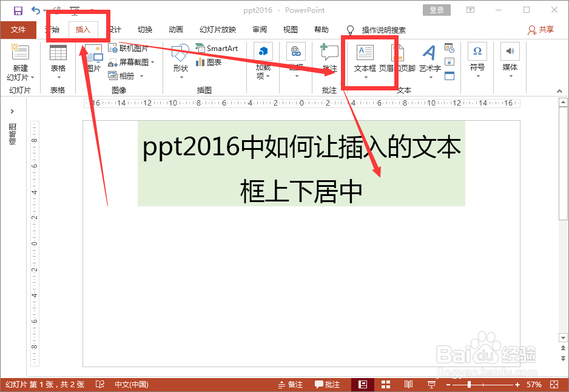The height and width of the screenshot is (392, 569).
Task: Click the 批注 new comment ribbon icon
Action: 329,52
